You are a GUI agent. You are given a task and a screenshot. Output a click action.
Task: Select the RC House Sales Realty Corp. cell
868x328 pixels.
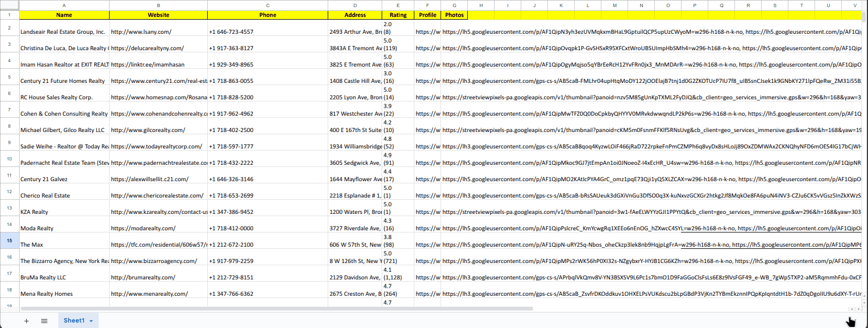pyautogui.click(x=64, y=93)
